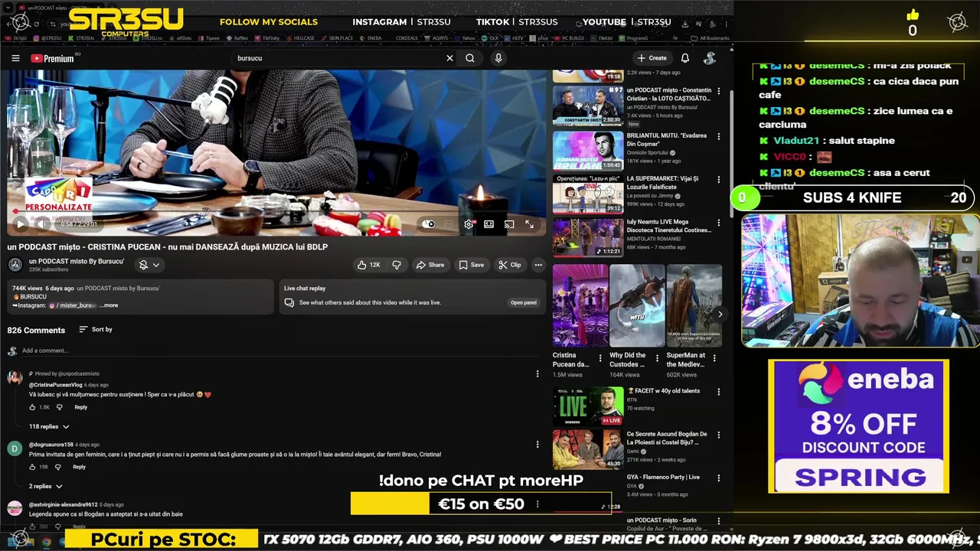Expand the 2 replies thread
Image resolution: width=980 pixels, height=551 pixels.
pos(46,486)
